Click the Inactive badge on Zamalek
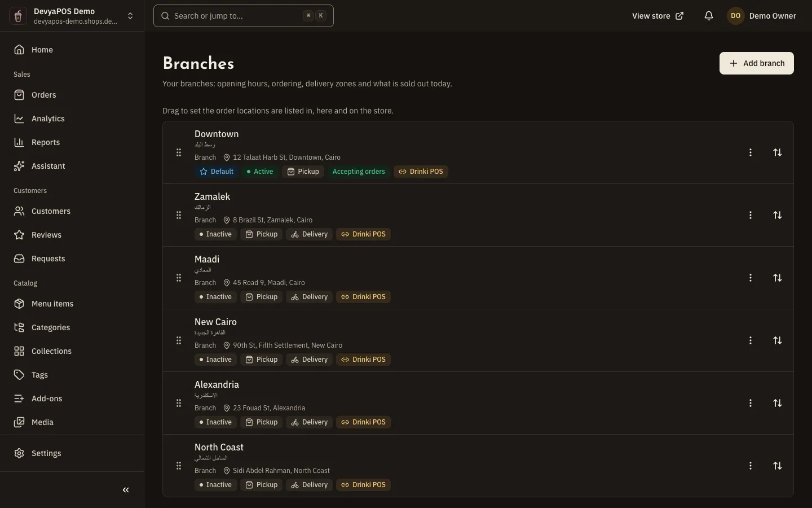 tap(215, 234)
